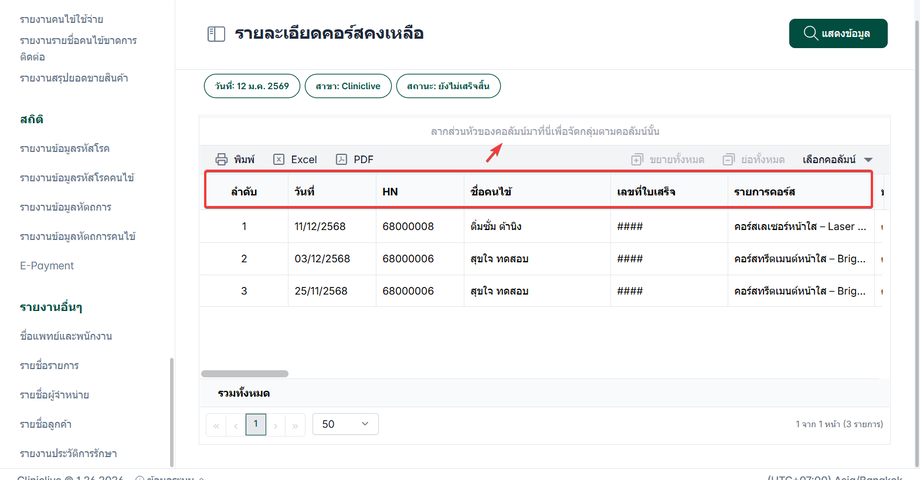Open the page size dropdown showing 50
The width and height of the screenshot is (920, 480).
(345, 424)
